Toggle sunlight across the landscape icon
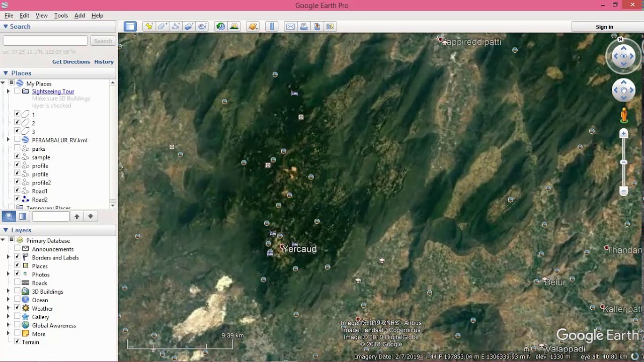644x362 pixels. coord(234,27)
